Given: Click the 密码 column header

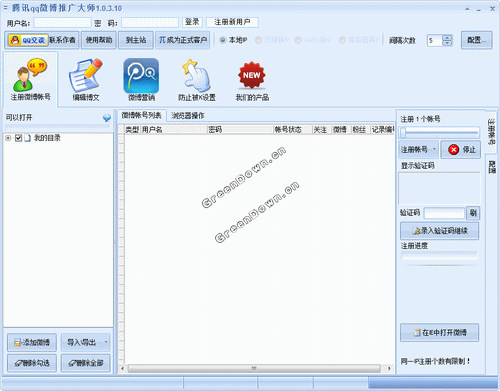Looking at the screenshot, I should click(240, 129).
